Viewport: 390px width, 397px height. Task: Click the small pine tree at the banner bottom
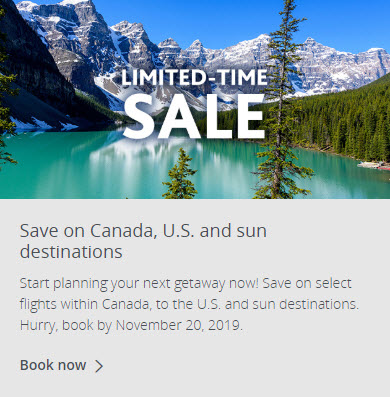pos(180,175)
